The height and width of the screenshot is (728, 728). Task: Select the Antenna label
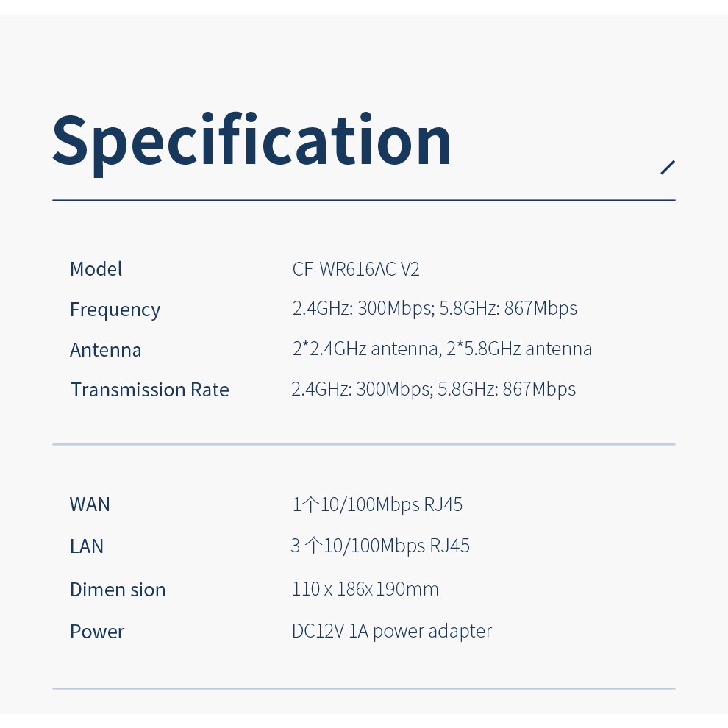[x=105, y=350]
